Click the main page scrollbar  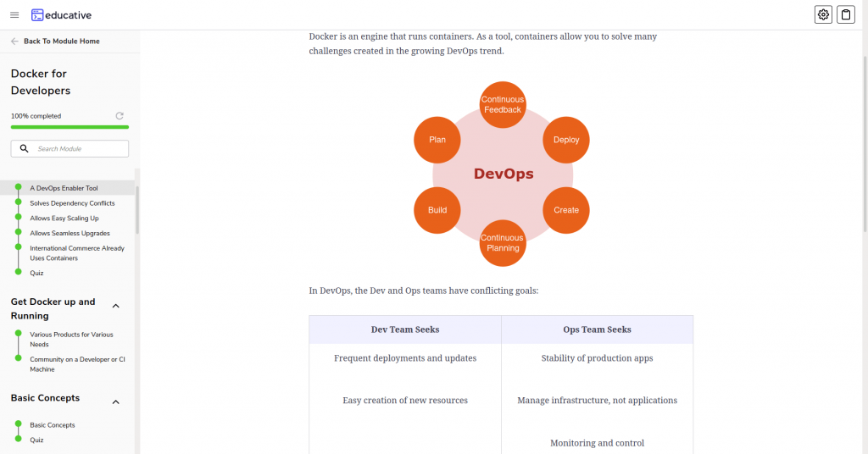point(865,144)
